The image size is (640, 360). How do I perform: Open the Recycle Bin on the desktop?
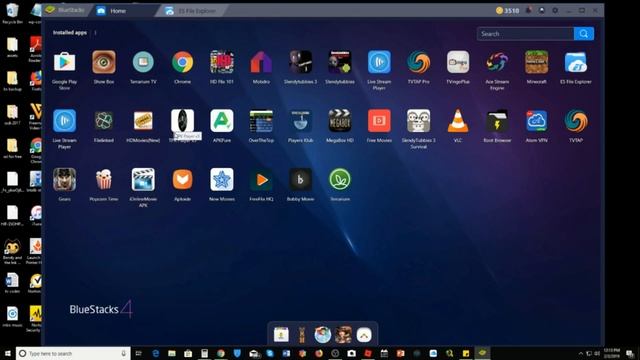(x=12, y=13)
